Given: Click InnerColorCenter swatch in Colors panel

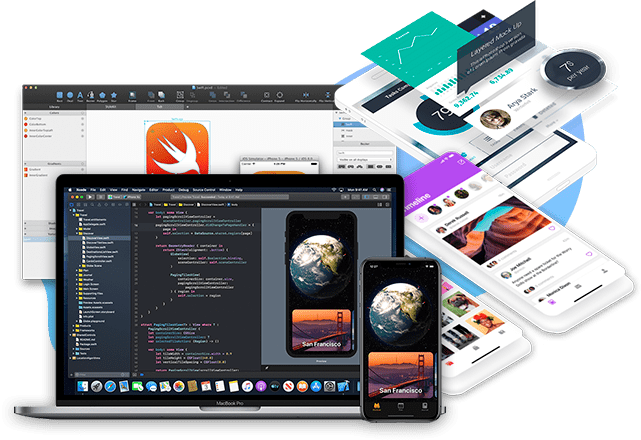Looking at the screenshot, I should [x=26, y=136].
